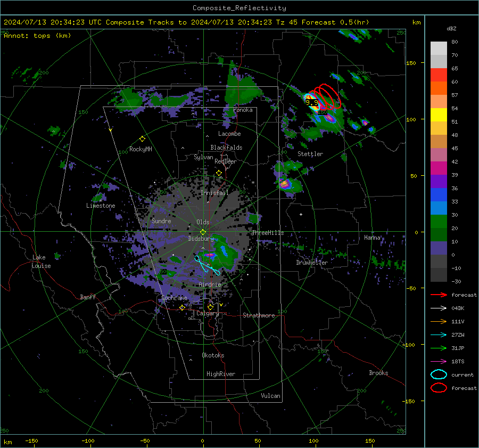The image size is (479, 448).
Task: Click the Stettler city label
Action: click(310, 154)
